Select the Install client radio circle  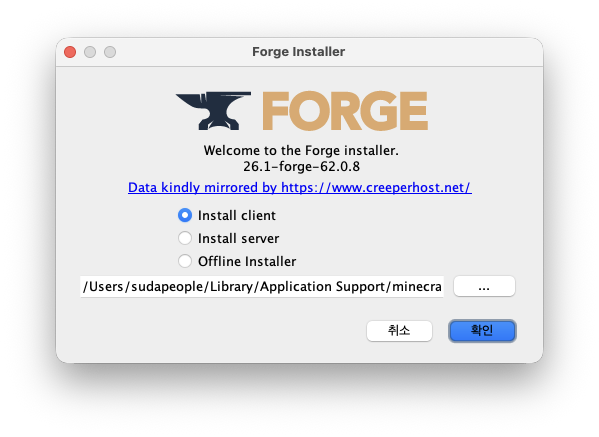pyautogui.click(x=185, y=215)
